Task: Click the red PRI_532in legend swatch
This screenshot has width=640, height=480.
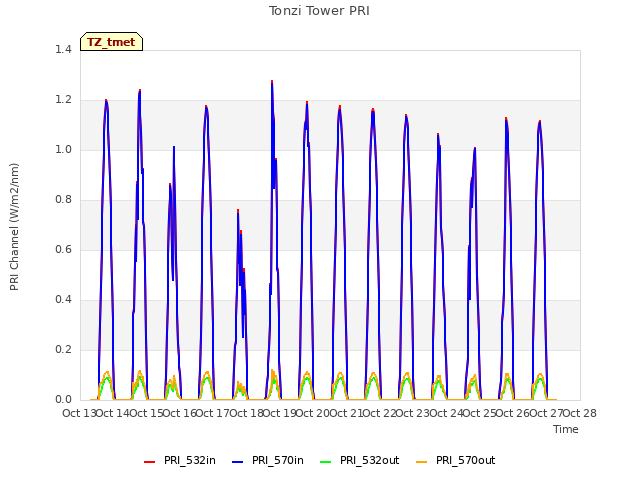Action: (149, 461)
